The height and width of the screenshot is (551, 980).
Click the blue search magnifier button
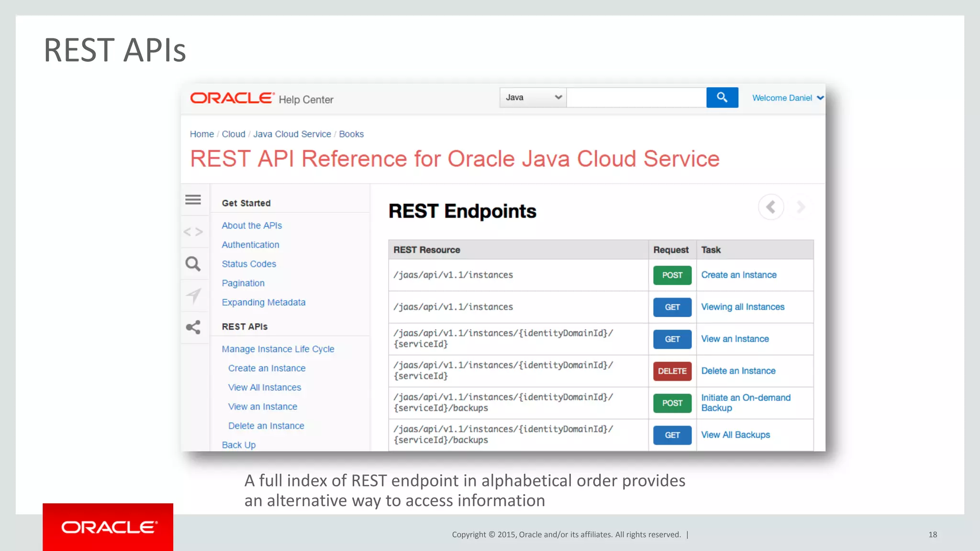click(x=722, y=98)
